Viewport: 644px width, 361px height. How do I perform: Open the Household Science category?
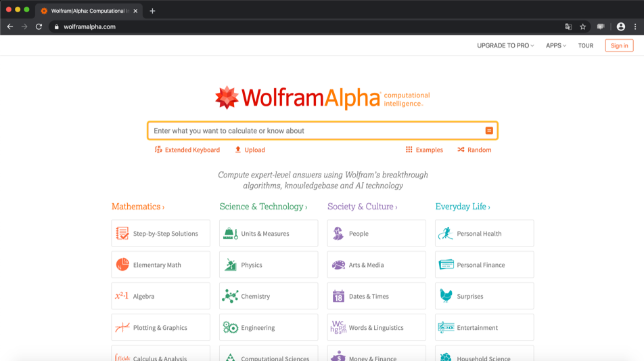point(484,354)
